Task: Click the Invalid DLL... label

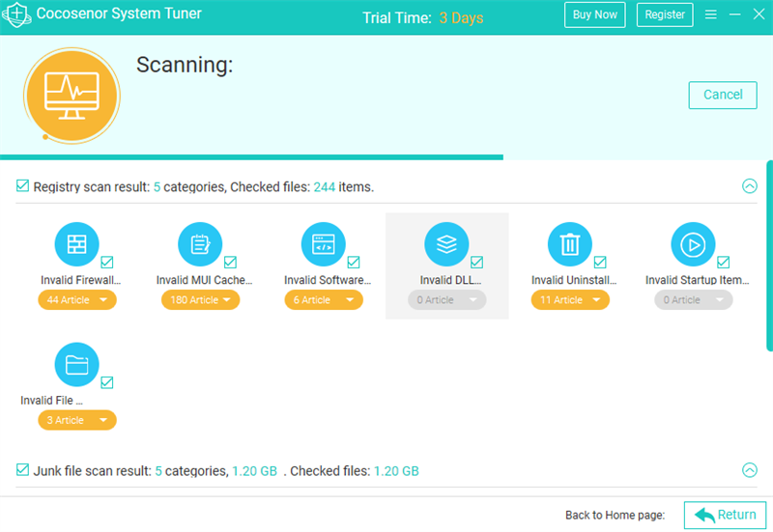Action: tap(450, 280)
